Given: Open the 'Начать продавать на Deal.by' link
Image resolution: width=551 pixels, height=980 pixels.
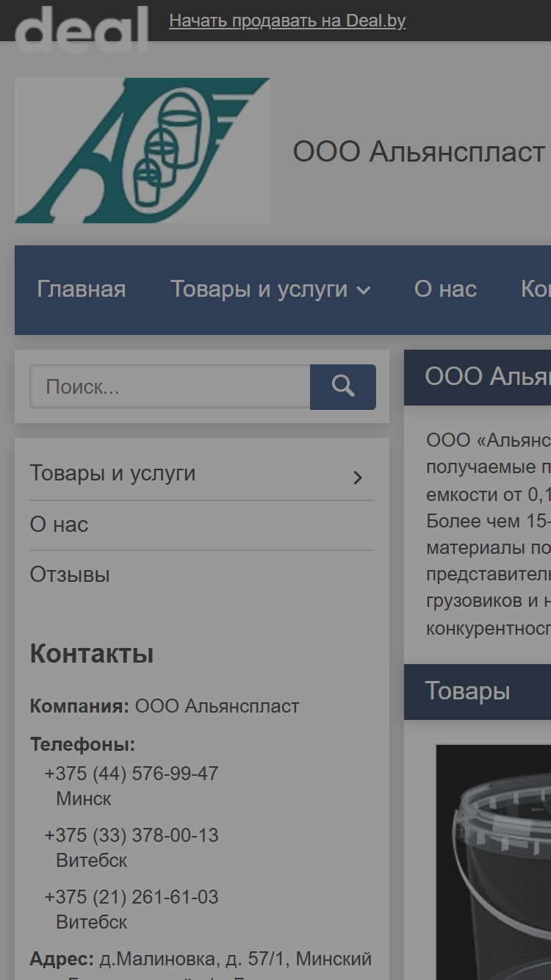Looking at the screenshot, I should coord(287,21).
